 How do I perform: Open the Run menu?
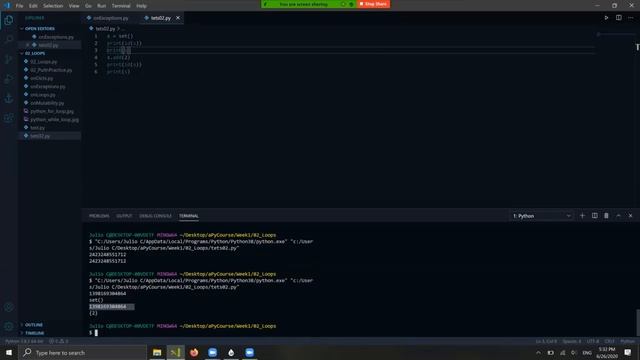tap(102, 6)
